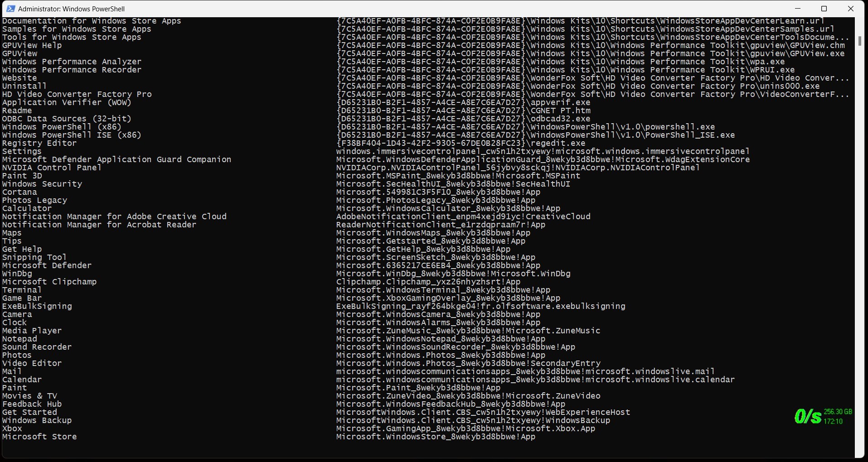Viewport: 868px width, 462px height.
Task: Select the Clipchamp.Clipchamp AppID text
Action: point(428,282)
